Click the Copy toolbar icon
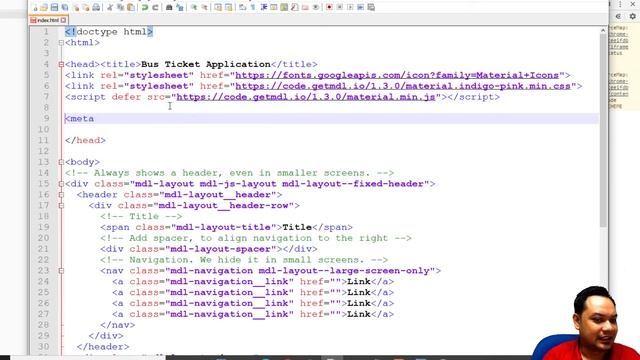The image size is (640, 360). pyautogui.click(x=120, y=7)
